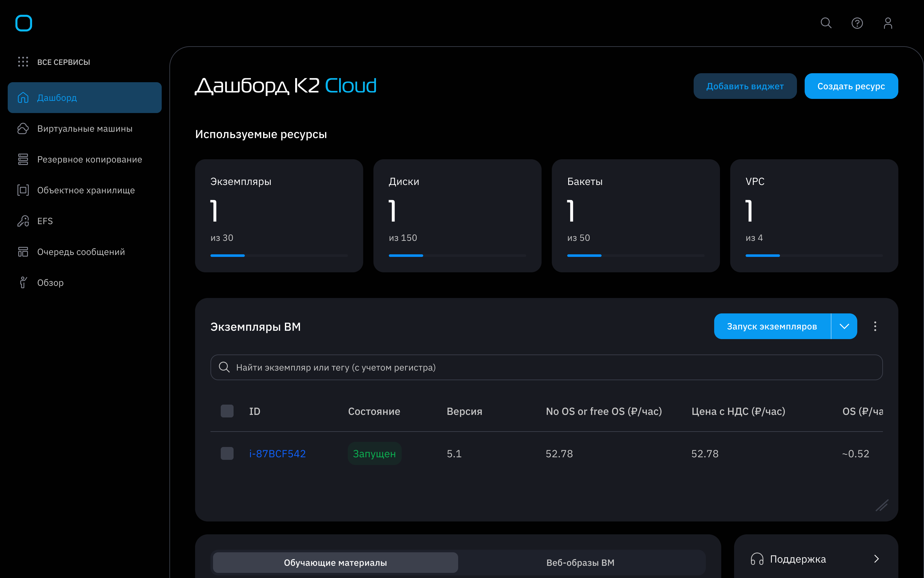Click the Используемые ресурсы heading
This screenshot has width=924, height=578.
(x=261, y=134)
